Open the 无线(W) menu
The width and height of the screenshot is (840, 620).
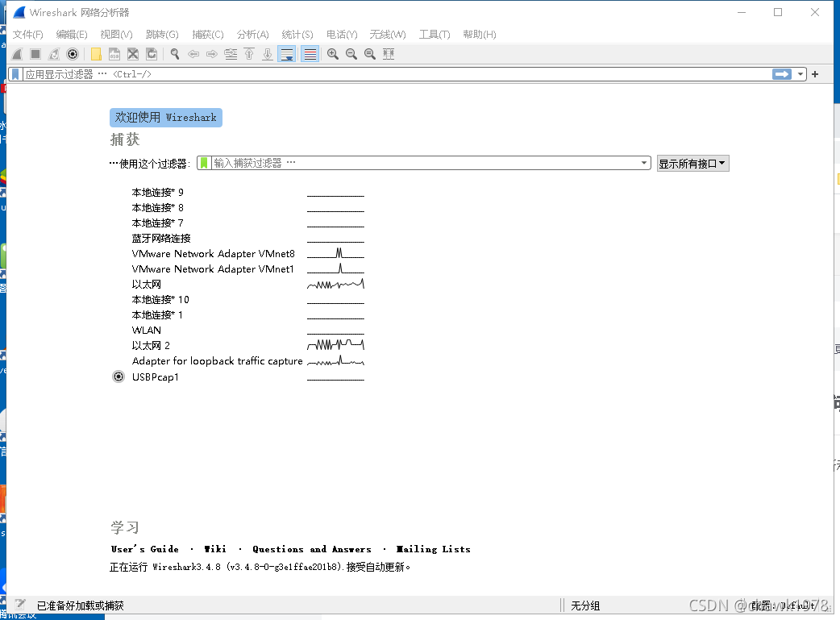(388, 35)
